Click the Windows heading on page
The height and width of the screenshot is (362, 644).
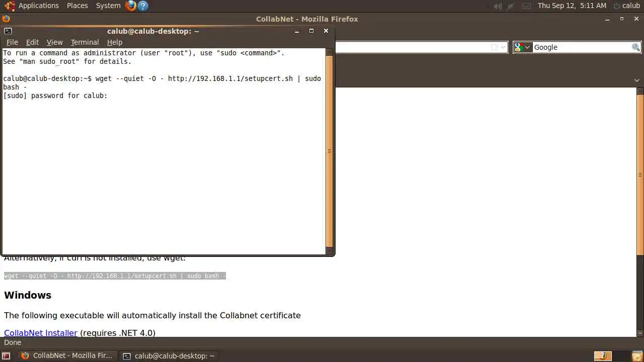28,295
